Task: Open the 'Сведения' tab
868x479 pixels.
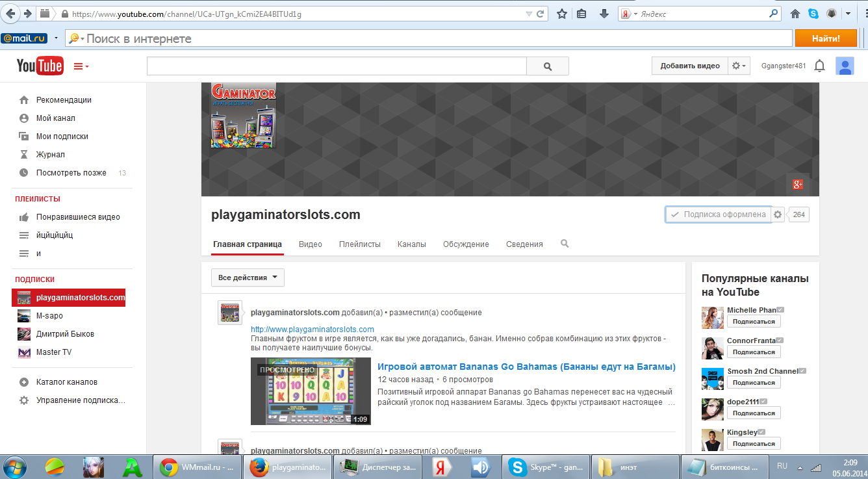Action: (524, 244)
